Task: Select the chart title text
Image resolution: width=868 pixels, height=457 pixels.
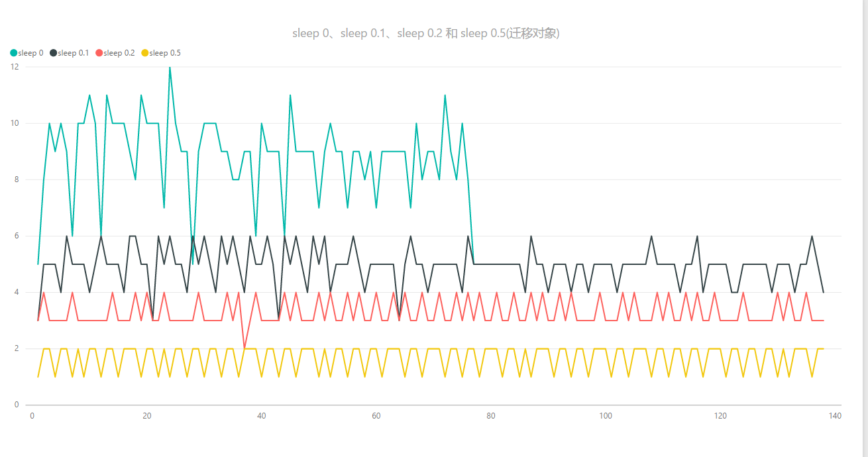Action: [427, 32]
